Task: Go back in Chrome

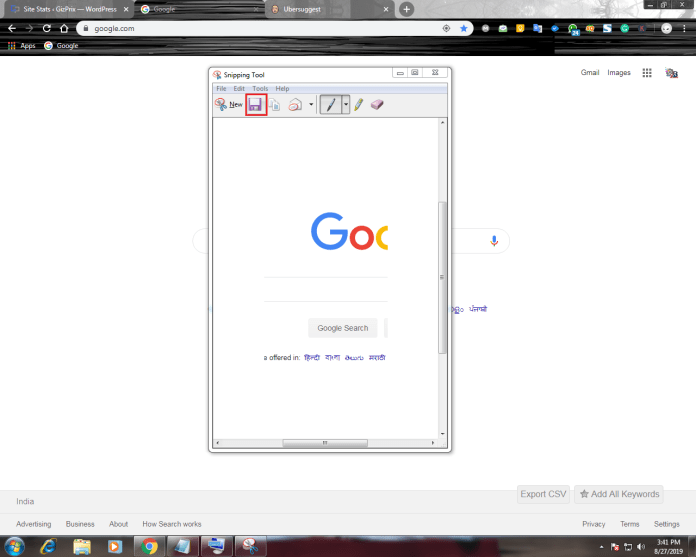Action: tap(12, 28)
